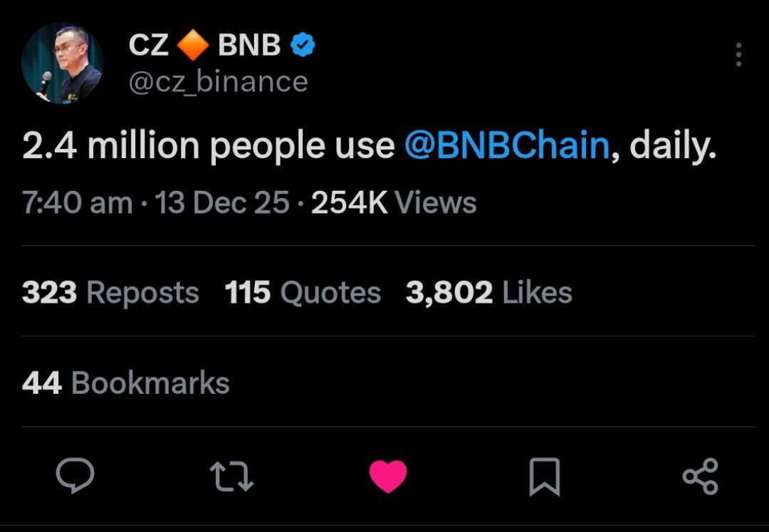Open CZ's profile picture

point(62,63)
